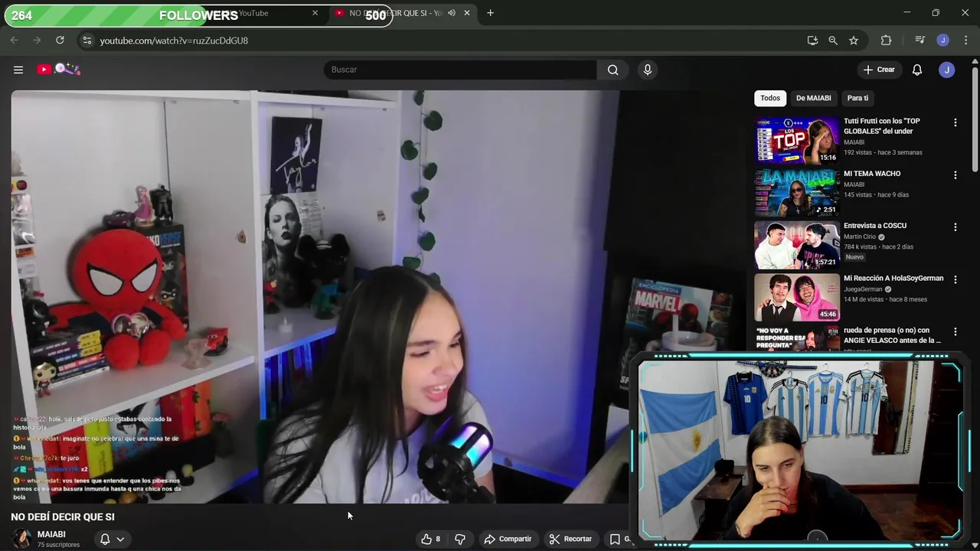Like the video with thumbs up
Viewport: 980px width, 551px height.
431,539
